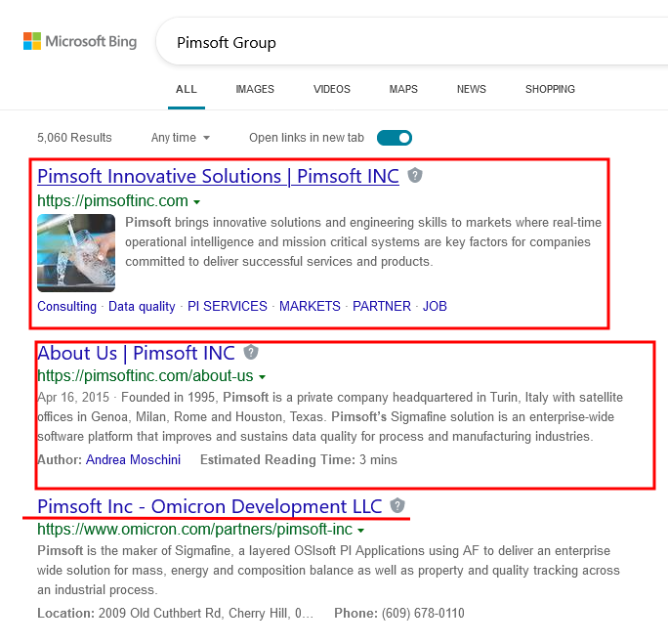Switch to the IMAGES tab
This screenshot has height=644, width=668.
[255, 89]
